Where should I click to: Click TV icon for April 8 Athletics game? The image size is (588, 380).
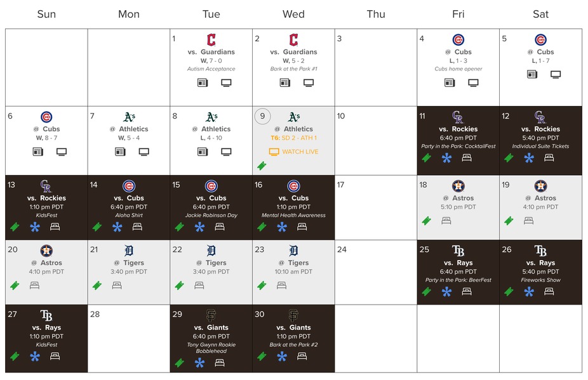pyautogui.click(x=226, y=152)
